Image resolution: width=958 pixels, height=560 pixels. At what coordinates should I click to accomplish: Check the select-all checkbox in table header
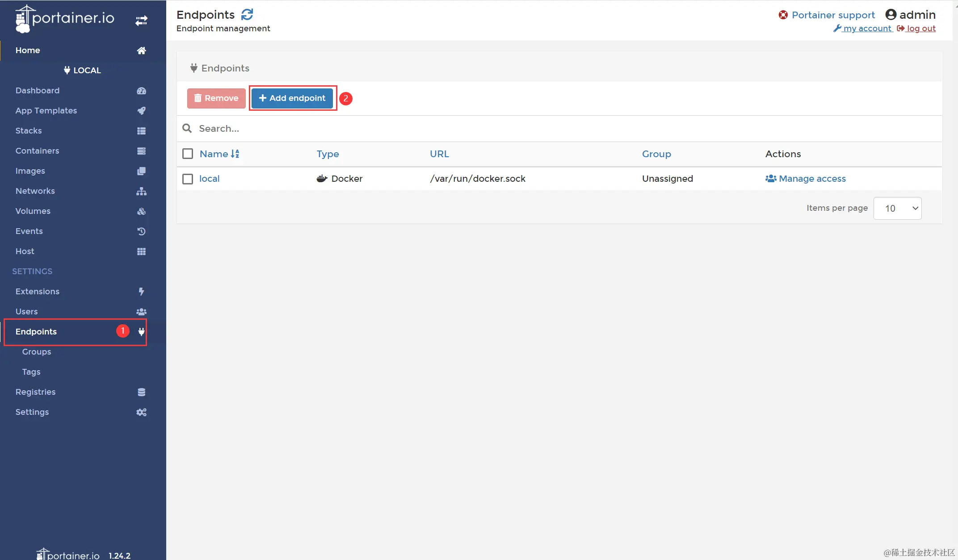(188, 154)
